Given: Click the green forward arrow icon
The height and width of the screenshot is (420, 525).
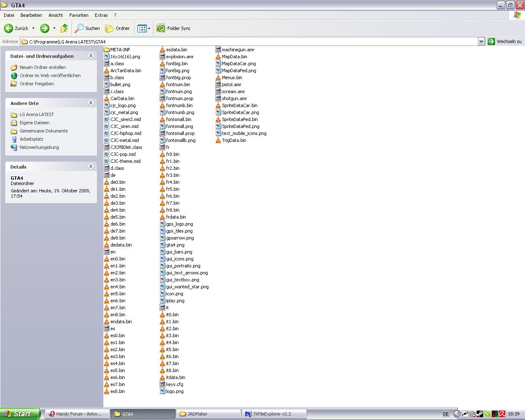Looking at the screenshot, I should (x=45, y=28).
